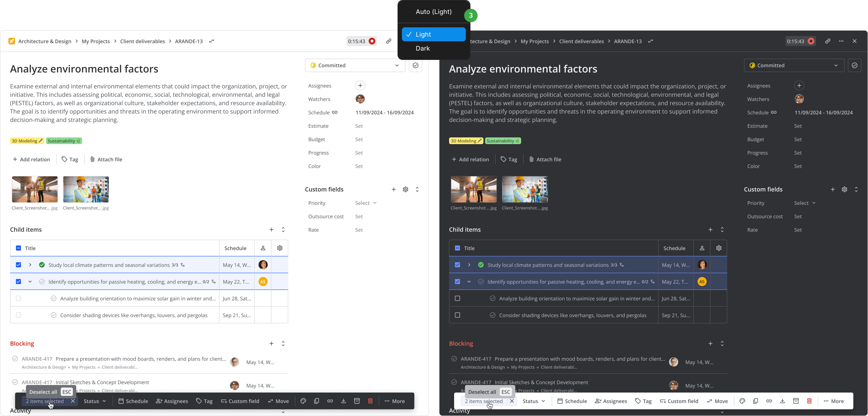Check 'Consider shading devices' row in dark panel

pos(457,315)
